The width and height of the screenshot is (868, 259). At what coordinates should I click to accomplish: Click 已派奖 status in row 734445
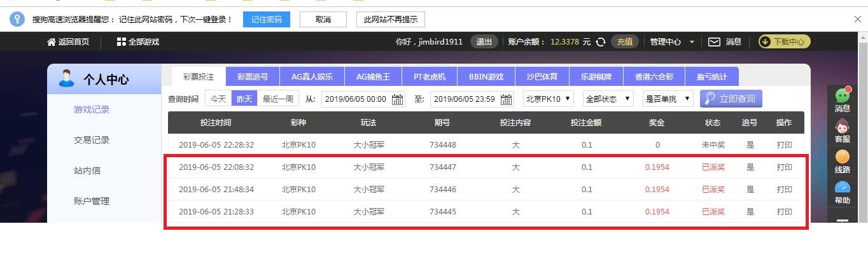(x=713, y=212)
